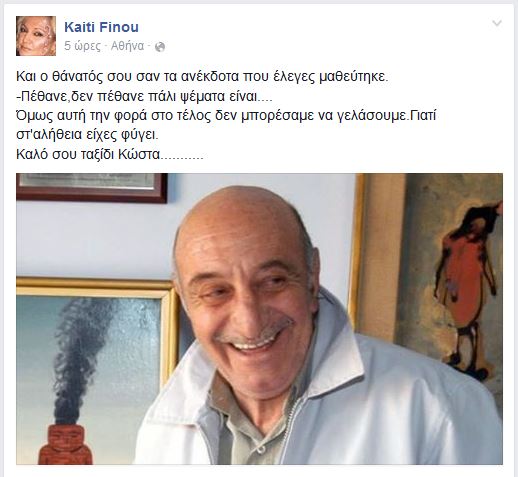The image size is (518, 477).
Task: Click the text line 'στ'αλήθεια είχες φύγει.'
Action: (87, 135)
